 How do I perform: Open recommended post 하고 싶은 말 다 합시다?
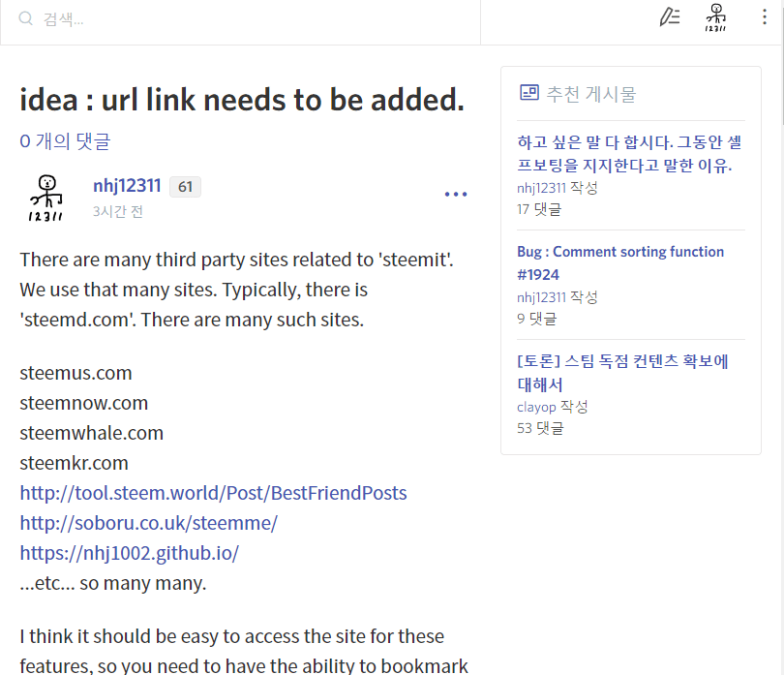coord(629,154)
